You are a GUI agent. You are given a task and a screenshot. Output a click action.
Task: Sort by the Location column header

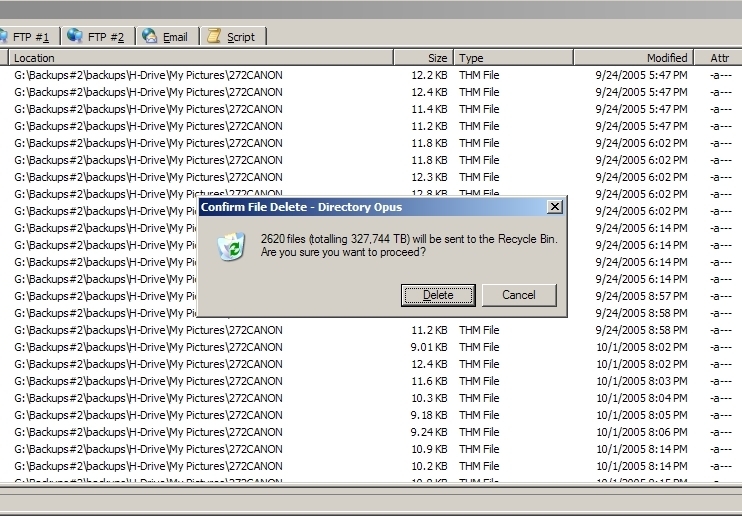tap(200, 58)
